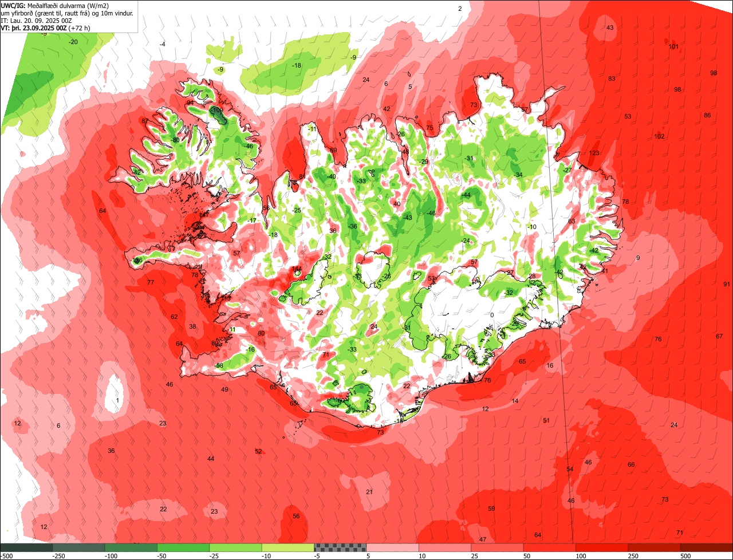This screenshot has width=733, height=560.
Task: Click the map value '52' in the southwest sea
Action: [x=258, y=451]
